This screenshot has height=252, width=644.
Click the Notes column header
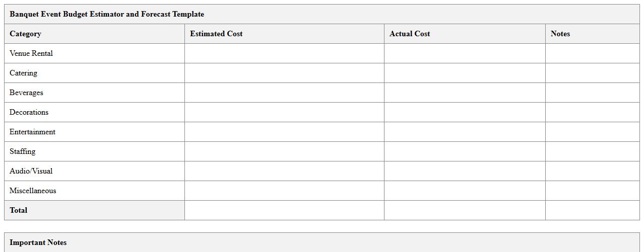point(560,34)
